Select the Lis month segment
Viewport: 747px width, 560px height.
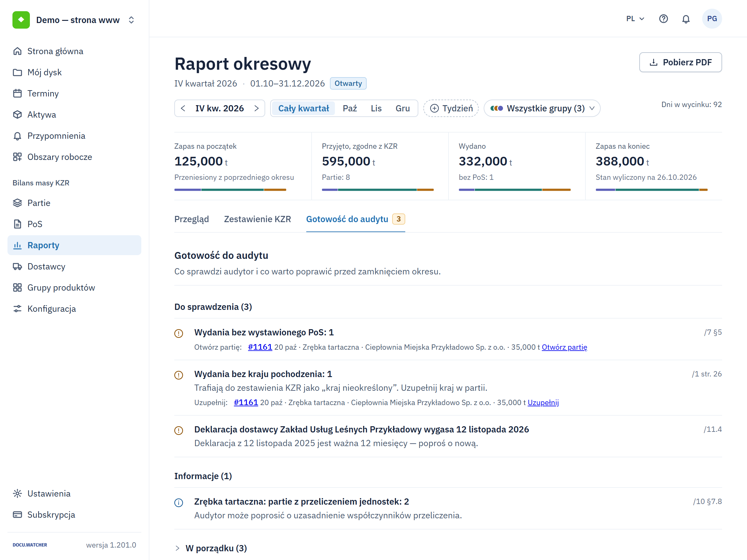pos(376,108)
